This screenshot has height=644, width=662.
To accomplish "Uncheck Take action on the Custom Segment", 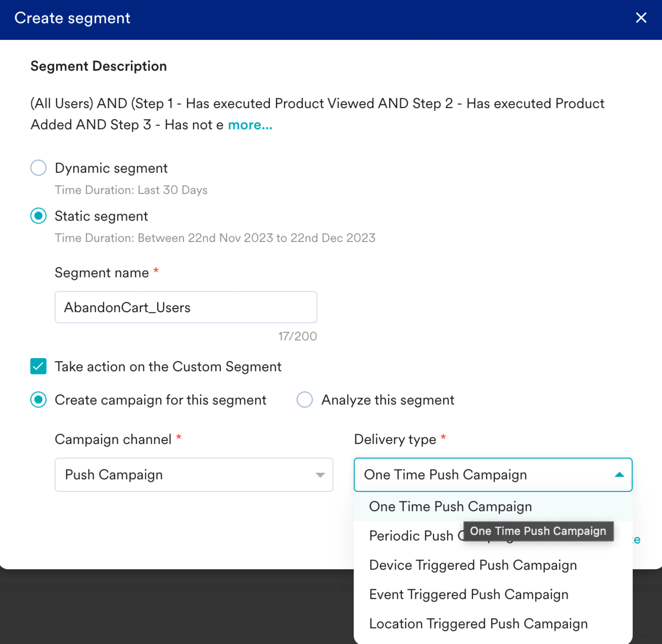I will point(38,366).
